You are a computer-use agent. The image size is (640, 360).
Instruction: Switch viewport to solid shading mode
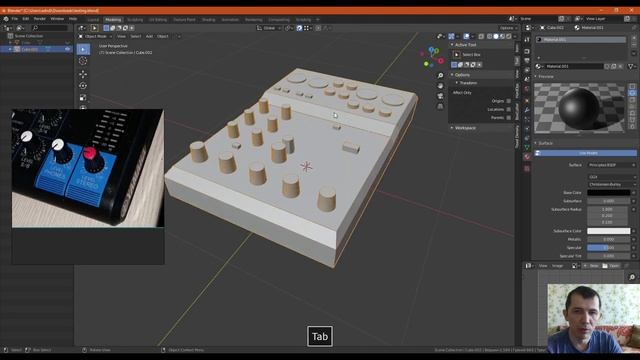(496, 36)
